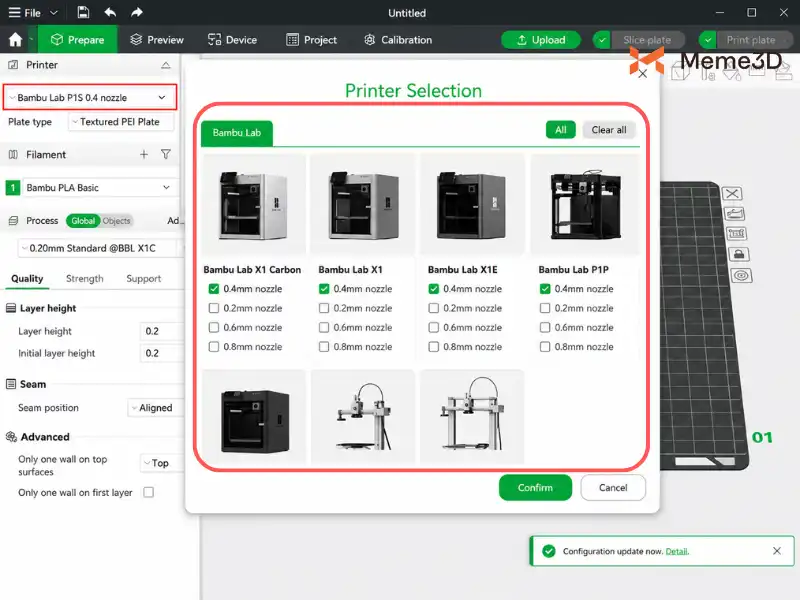The width and height of the screenshot is (800, 600).
Task: Open Slice plate dropdown arrow
Action: 602,40
